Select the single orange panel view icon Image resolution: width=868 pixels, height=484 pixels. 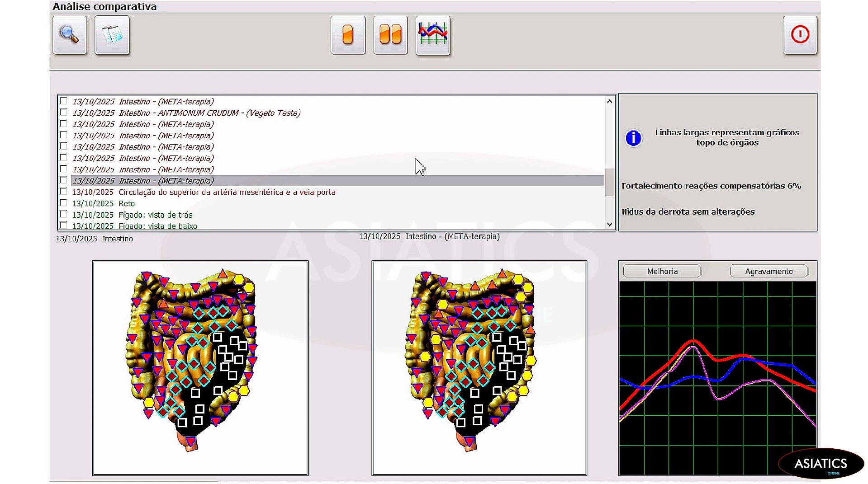tap(347, 35)
